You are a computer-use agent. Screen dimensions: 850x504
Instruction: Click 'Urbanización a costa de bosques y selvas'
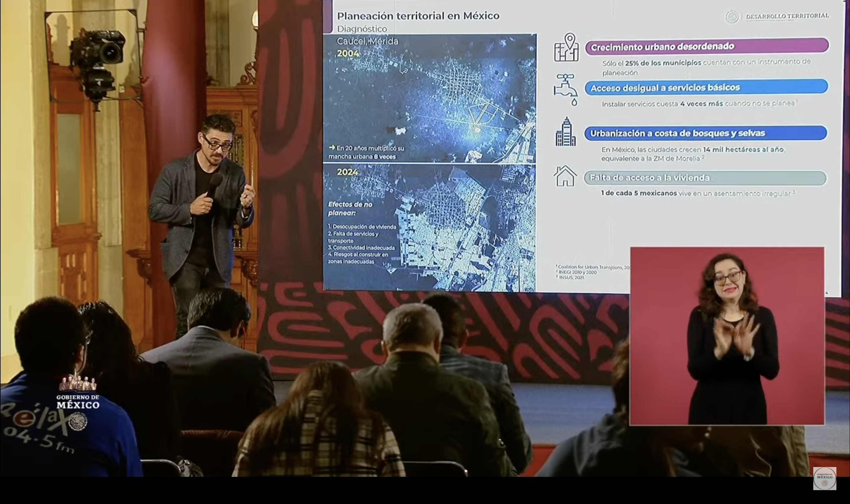pyautogui.click(x=706, y=133)
